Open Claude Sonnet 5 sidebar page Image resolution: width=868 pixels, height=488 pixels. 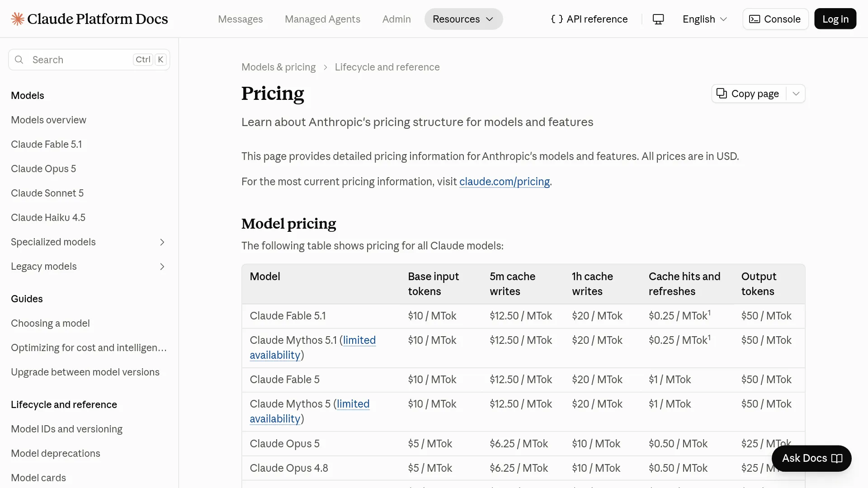coord(47,193)
